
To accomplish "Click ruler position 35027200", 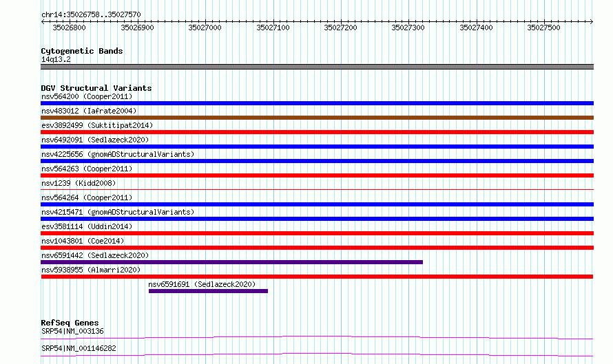I will point(340,28).
